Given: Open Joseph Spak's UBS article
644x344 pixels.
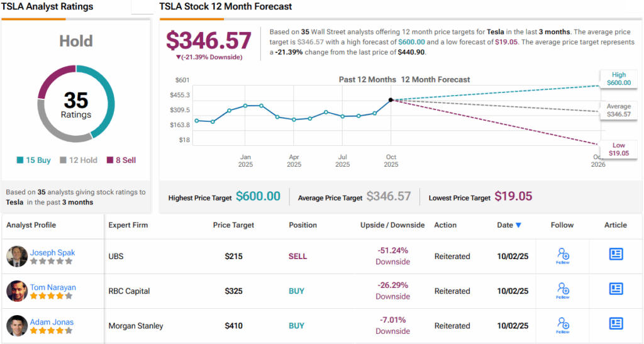Looking at the screenshot, I should tap(616, 254).
